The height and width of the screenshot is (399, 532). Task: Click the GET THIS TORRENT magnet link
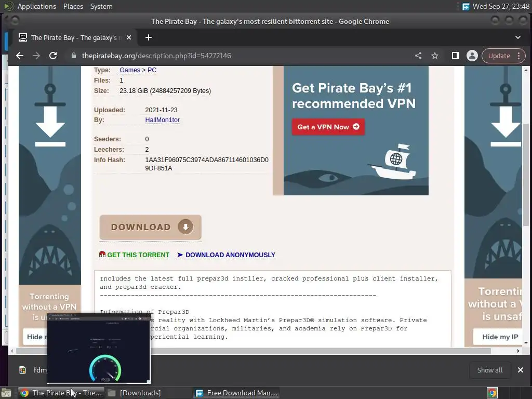pos(135,255)
